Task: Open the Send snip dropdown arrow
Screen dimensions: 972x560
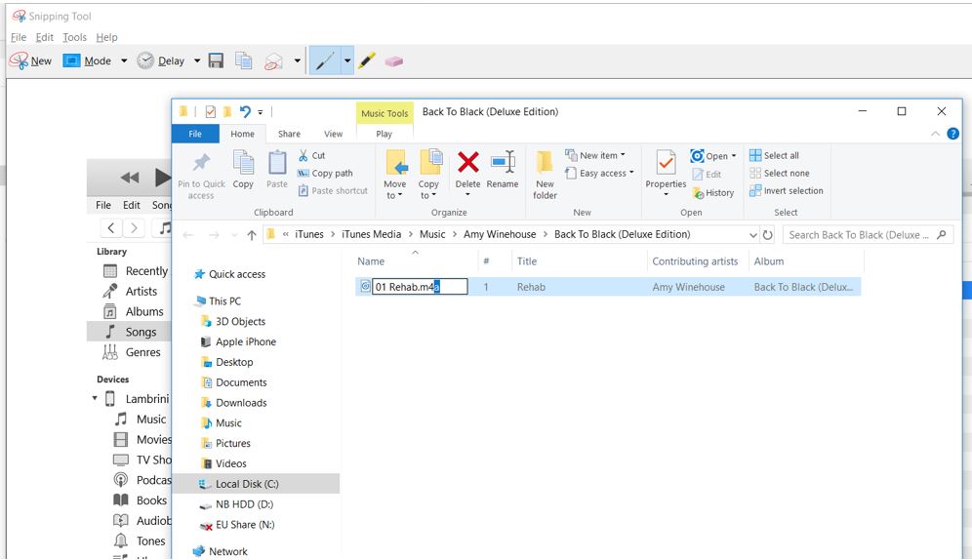Action: [297, 60]
